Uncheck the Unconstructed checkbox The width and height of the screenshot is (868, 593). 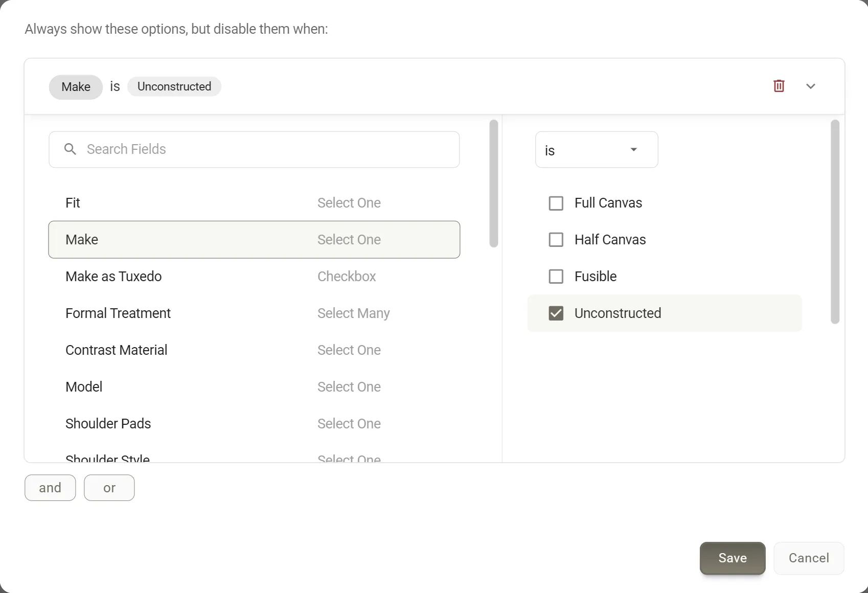556,313
